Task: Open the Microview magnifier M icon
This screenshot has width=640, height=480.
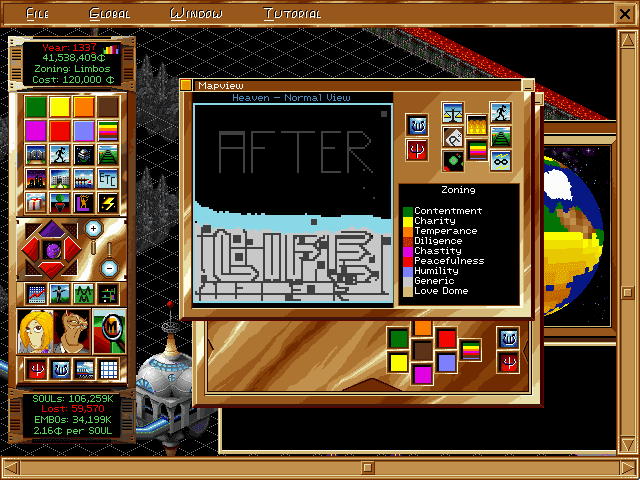Action: tap(109, 331)
